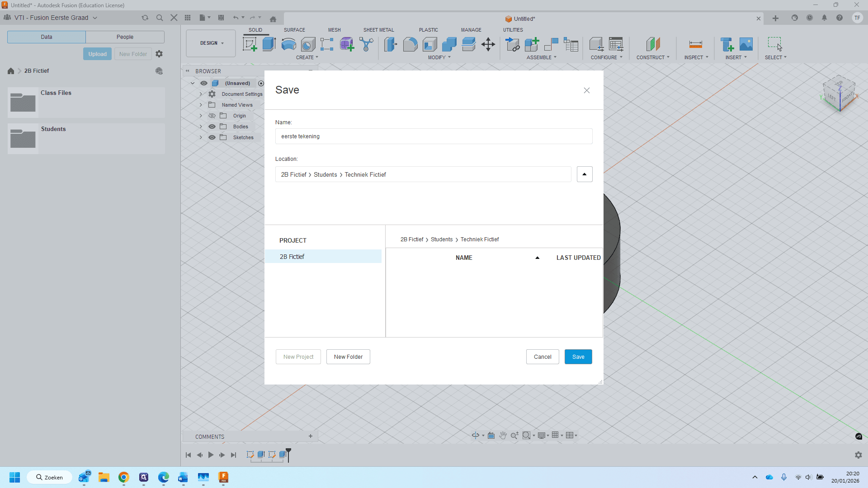The width and height of the screenshot is (868, 488).
Task: Toggle visibility of the Sketches folder
Action: tap(212, 137)
